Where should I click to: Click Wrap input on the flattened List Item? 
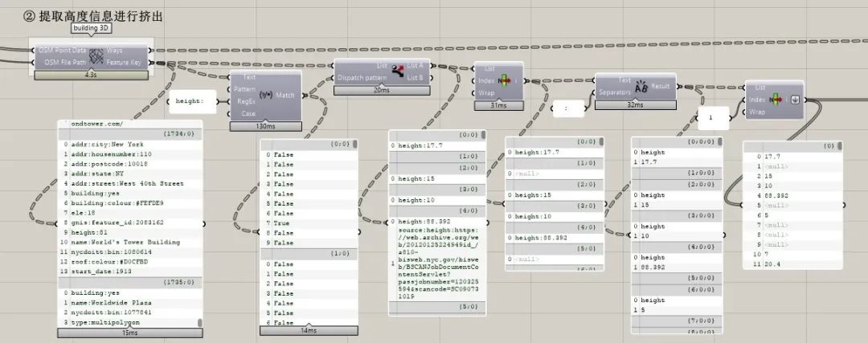757,112
